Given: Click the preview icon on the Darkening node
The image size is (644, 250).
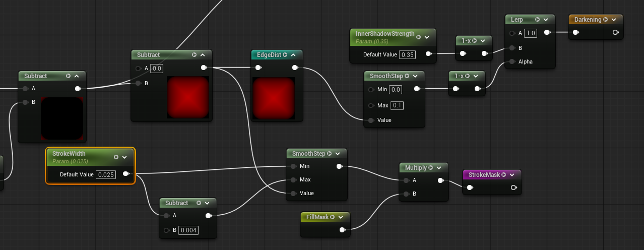Looking at the screenshot, I should point(606,20).
